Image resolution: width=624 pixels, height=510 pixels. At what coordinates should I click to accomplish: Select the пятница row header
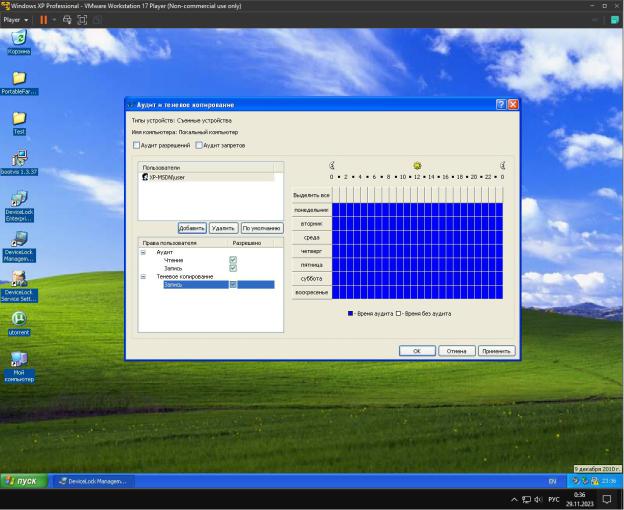pyautogui.click(x=311, y=265)
